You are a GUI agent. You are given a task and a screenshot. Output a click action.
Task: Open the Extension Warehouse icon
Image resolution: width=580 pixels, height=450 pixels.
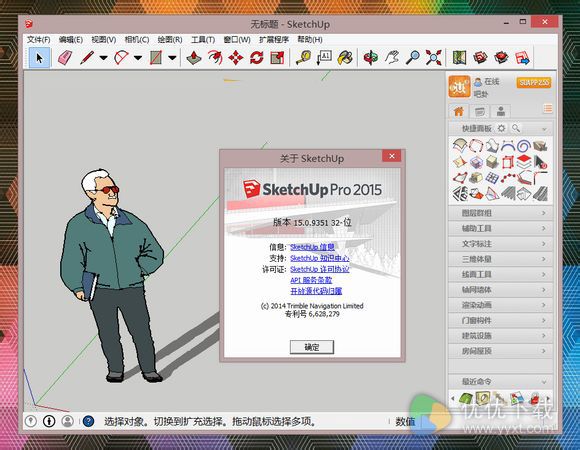point(501,58)
